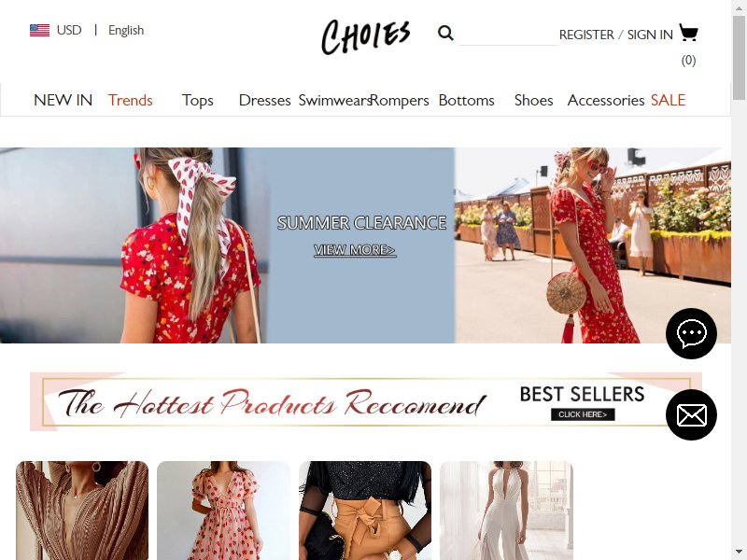Open the English language selector
The width and height of the screenshot is (747, 560).
(126, 30)
